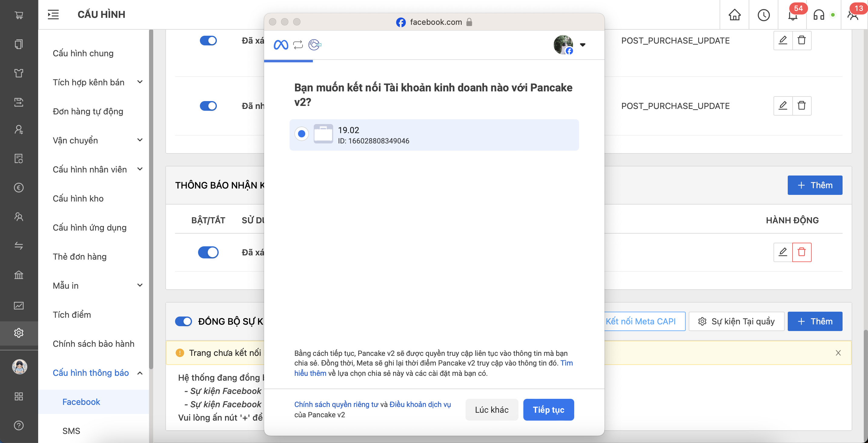The height and width of the screenshot is (443, 868).
Task: Open the bank building sidebar icon
Action: coord(19,275)
